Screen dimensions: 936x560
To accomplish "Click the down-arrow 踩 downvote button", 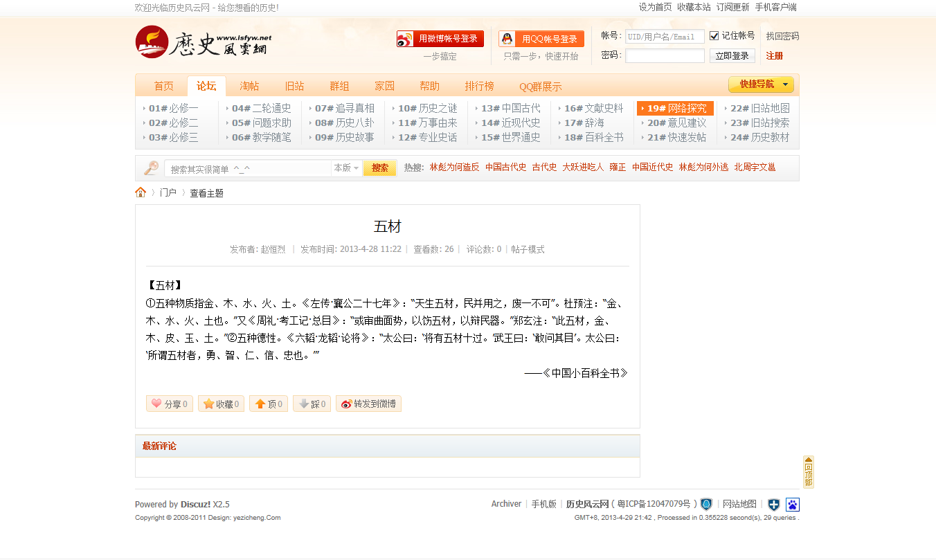I will (312, 404).
